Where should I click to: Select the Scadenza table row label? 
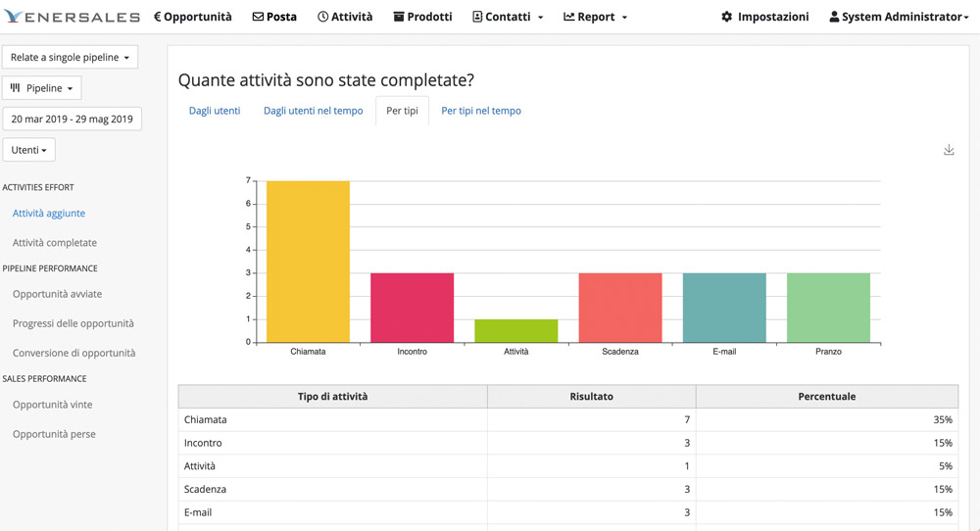205,489
